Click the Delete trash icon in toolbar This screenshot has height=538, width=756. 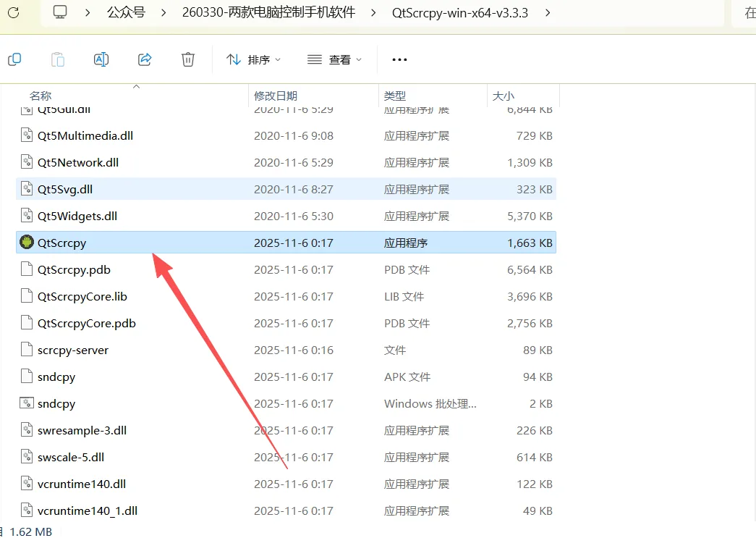(x=188, y=59)
